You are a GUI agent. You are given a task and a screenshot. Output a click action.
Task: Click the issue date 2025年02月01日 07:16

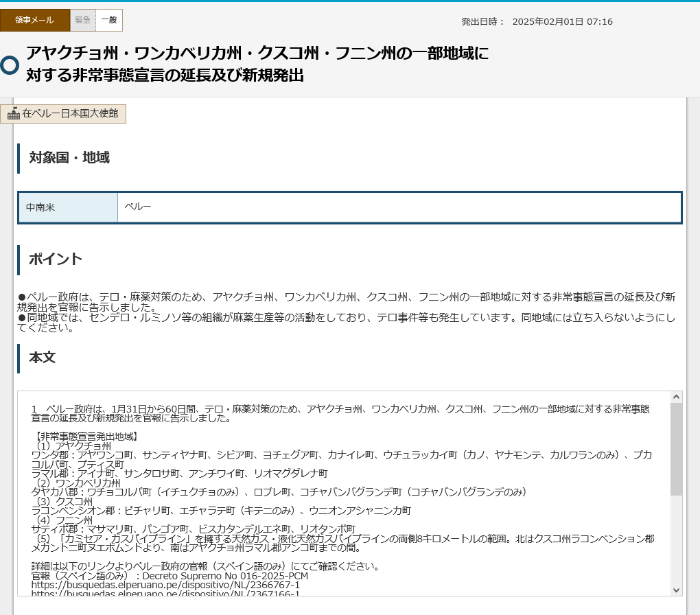(563, 21)
